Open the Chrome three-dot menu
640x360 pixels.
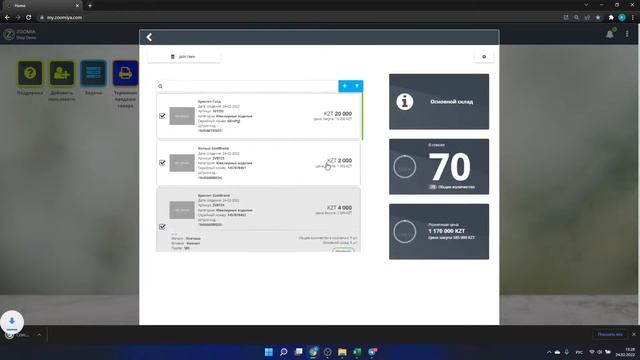coord(633,18)
